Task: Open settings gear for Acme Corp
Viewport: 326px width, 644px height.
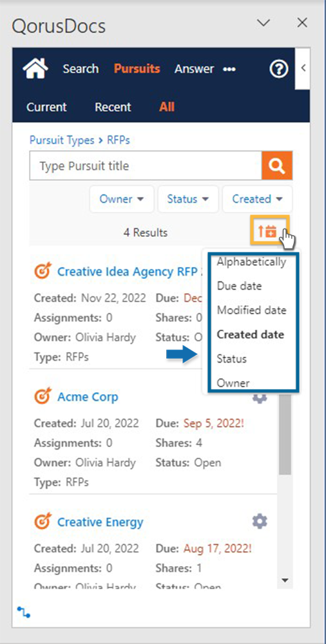Action: tap(260, 397)
